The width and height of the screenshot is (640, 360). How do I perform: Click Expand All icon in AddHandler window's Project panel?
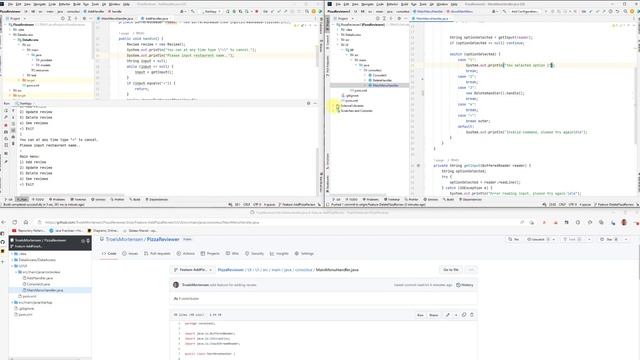tap(69, 18)
